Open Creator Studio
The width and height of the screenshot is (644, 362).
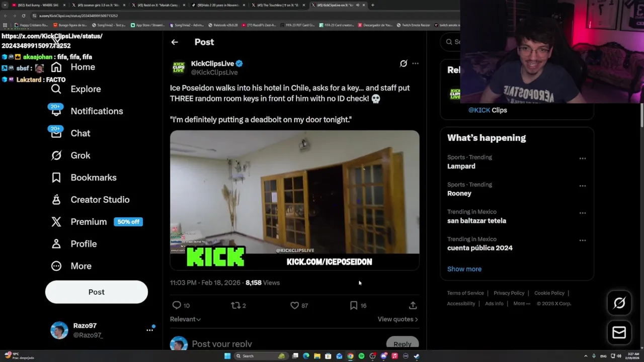90,200
